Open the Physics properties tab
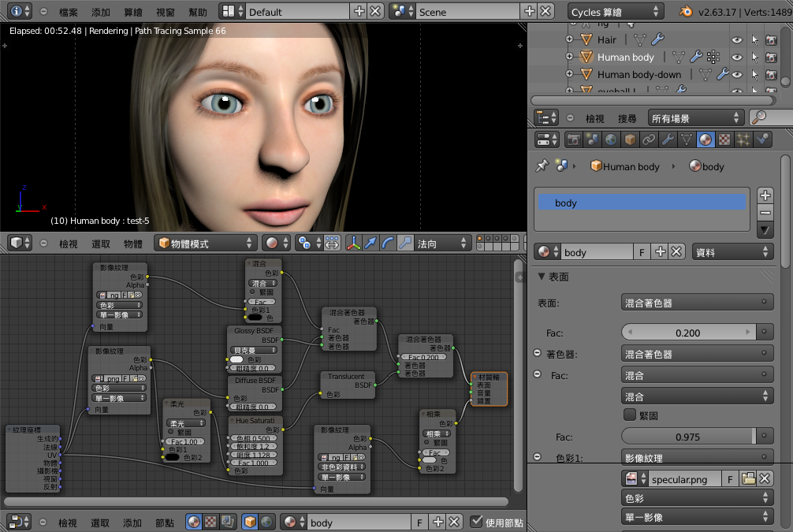Viewport: 793px width, 532px height. [762, 139]
